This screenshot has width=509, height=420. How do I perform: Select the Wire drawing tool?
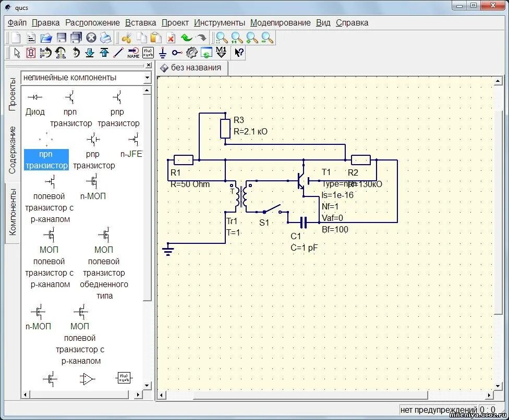[x=118, y=53]
